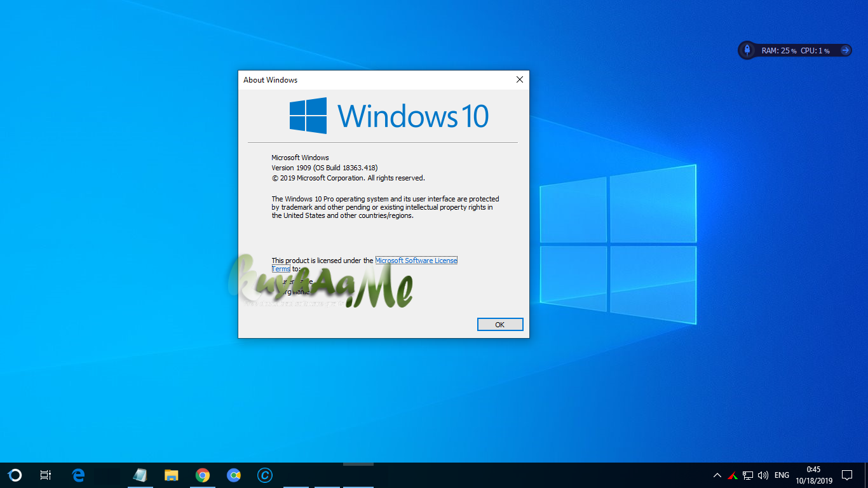
Task: Close the About Windows dialog
Action: point(519,79)
